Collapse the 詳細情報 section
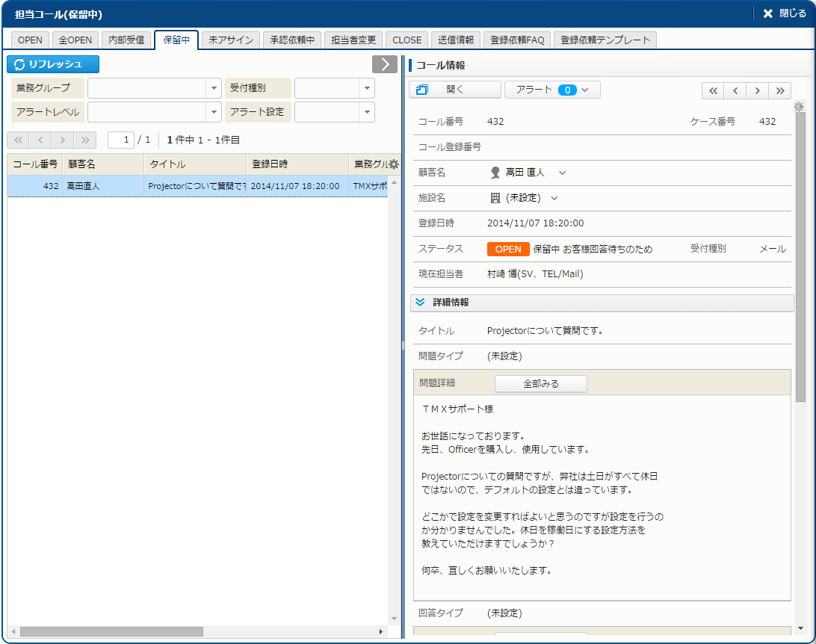This screenshot has height=644, width=816. point(420,303)
